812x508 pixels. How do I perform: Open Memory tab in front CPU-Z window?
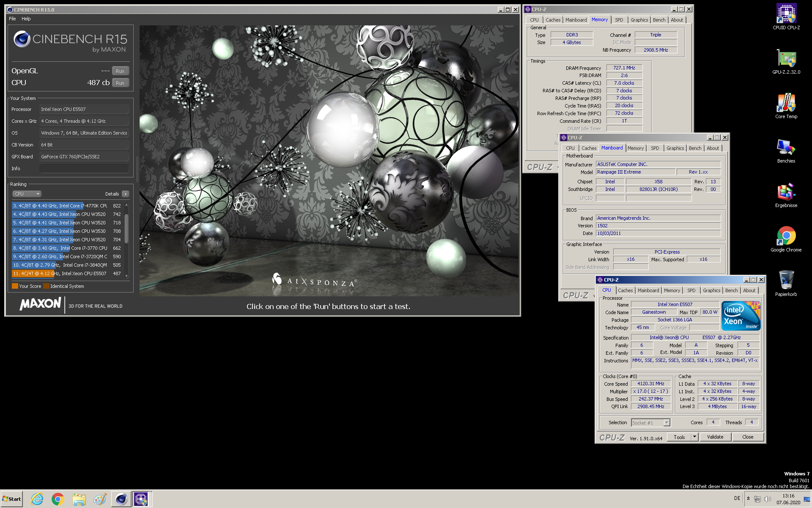[x=672, y=290]
